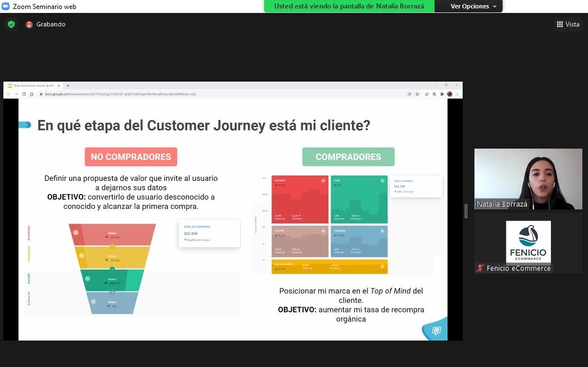Click the NO COMPRADORES red label
Image resolution: width=588 pixels, height=367 pixels.
(131, 157)
